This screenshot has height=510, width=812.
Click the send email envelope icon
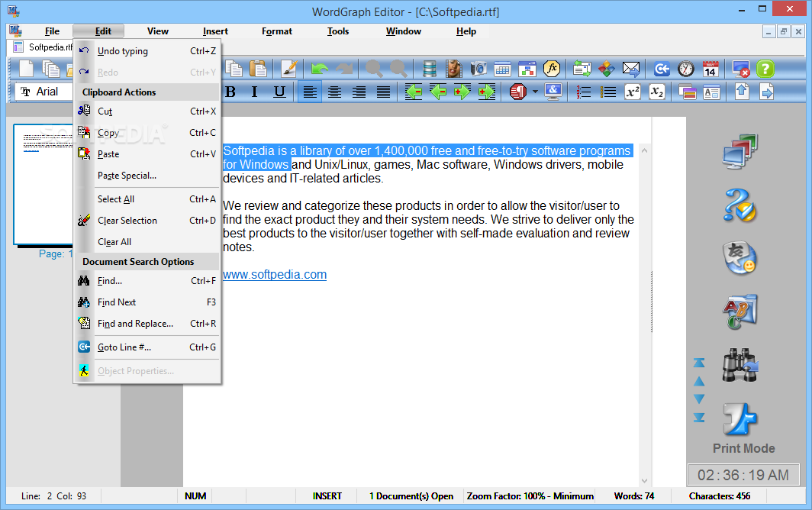[630, 69]
